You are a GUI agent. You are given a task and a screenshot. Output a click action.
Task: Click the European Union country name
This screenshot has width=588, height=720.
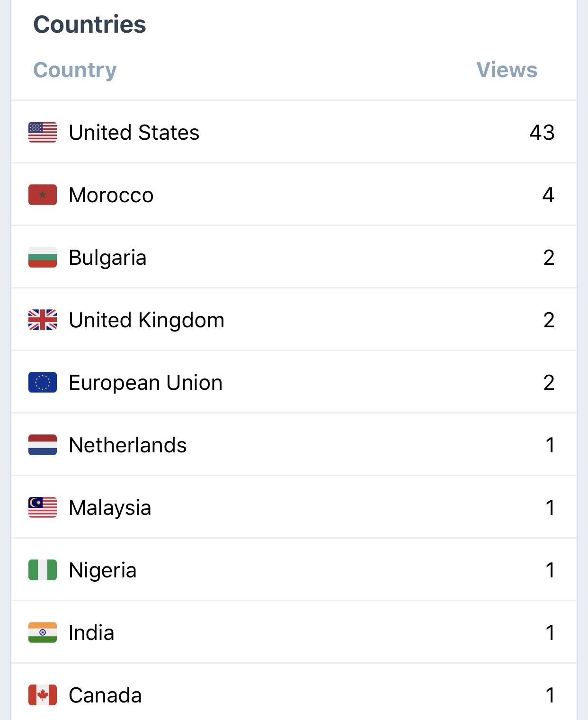(145, 383)
